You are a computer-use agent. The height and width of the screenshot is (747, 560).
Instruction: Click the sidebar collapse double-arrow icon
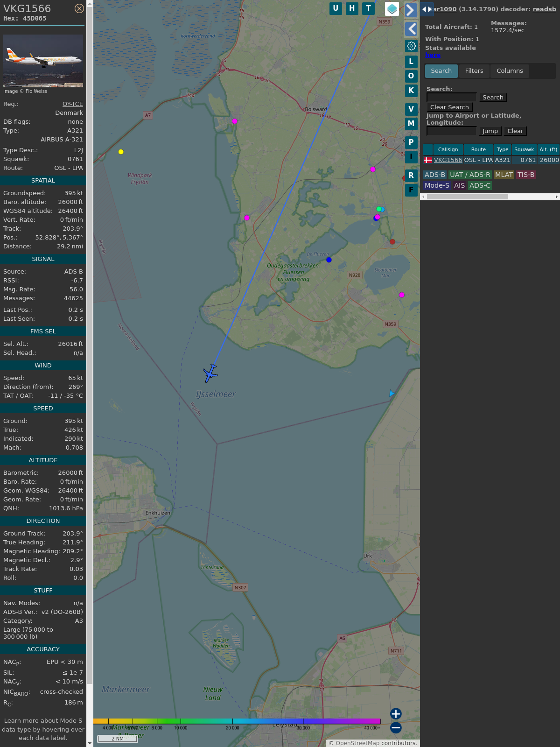[x=427, y=9]
